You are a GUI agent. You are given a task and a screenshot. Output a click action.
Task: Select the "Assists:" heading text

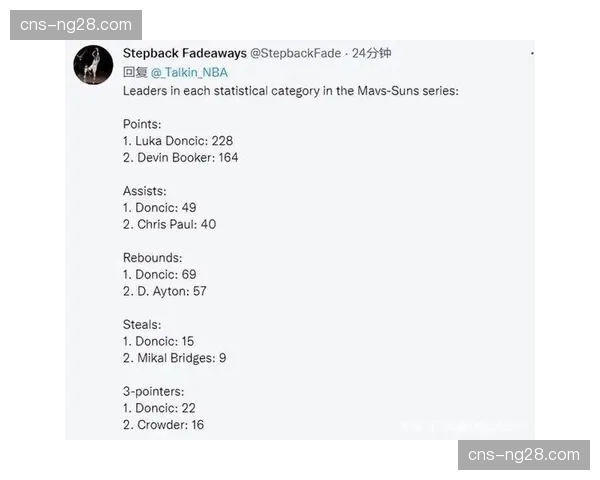point(145,191)
